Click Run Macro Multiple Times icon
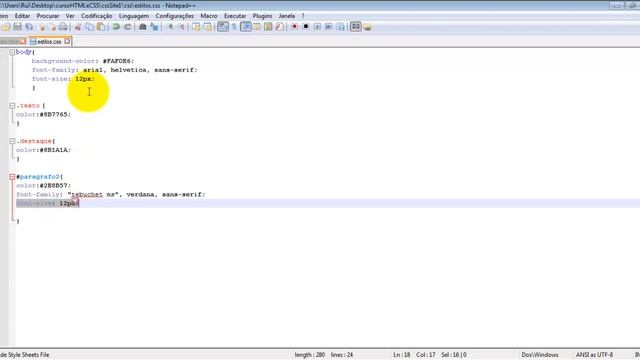This screenshot has width=640, height=360. pyautogui.click(x=329, y=27)
